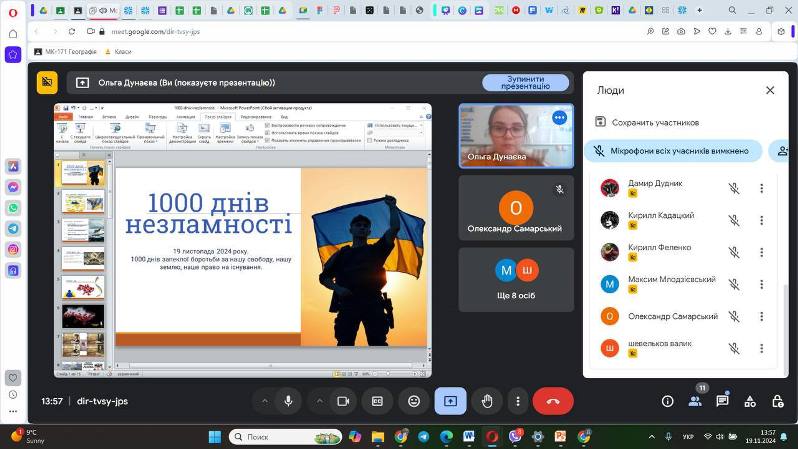Toggle the camera button

[x=343, y=401]
